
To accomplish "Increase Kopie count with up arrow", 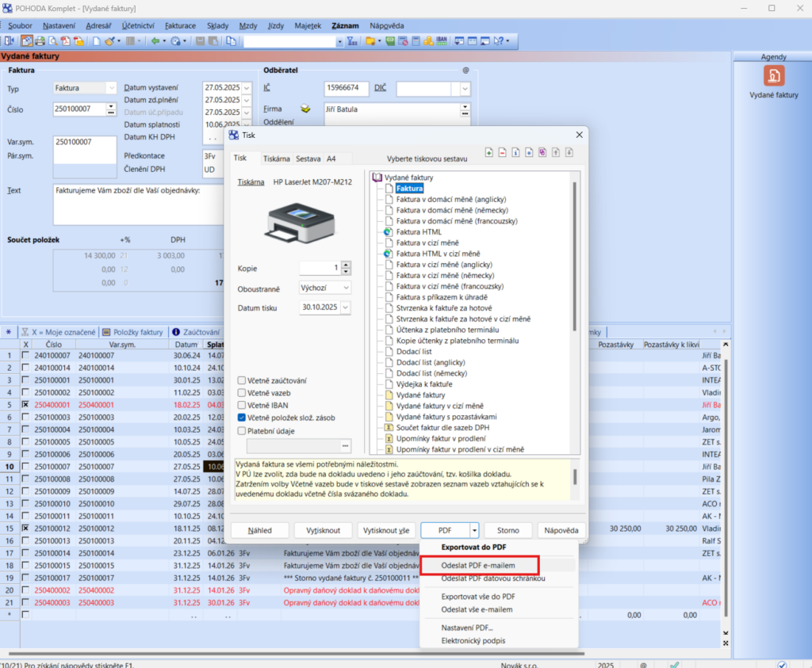I will tap(346, 265).
